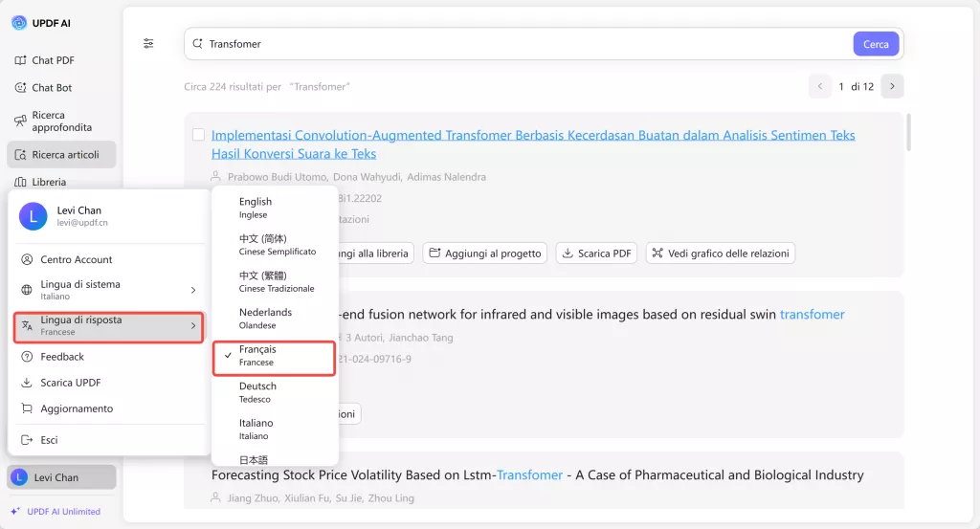The height and width of the screenshot is (529, 980).
Task: Choose Esci to log out
Action: (49, 440)
